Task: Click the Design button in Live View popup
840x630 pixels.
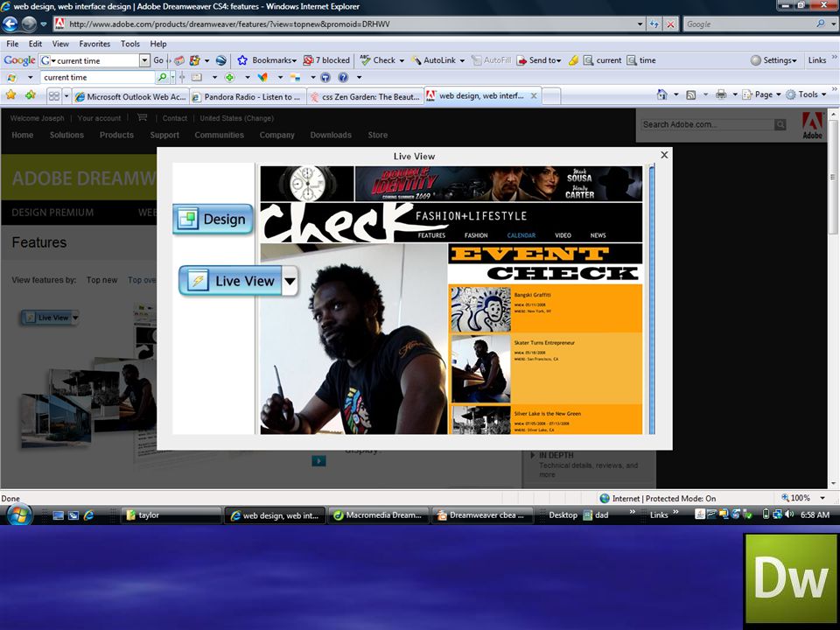Action: [213, 219]
